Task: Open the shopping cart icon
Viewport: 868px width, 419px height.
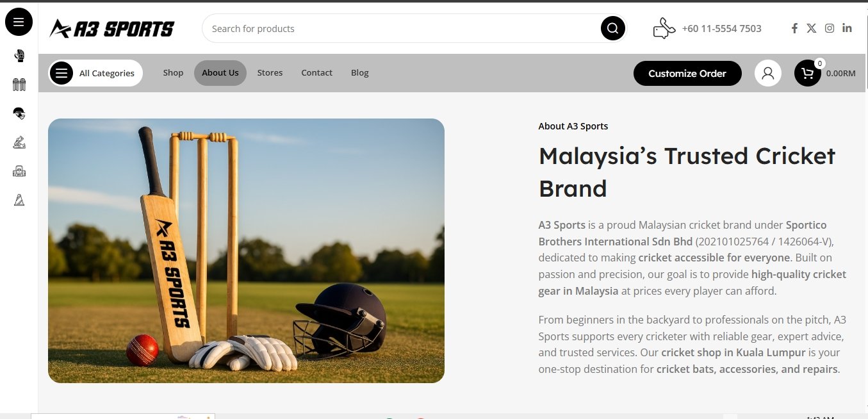Action: [x=808, y=73]
